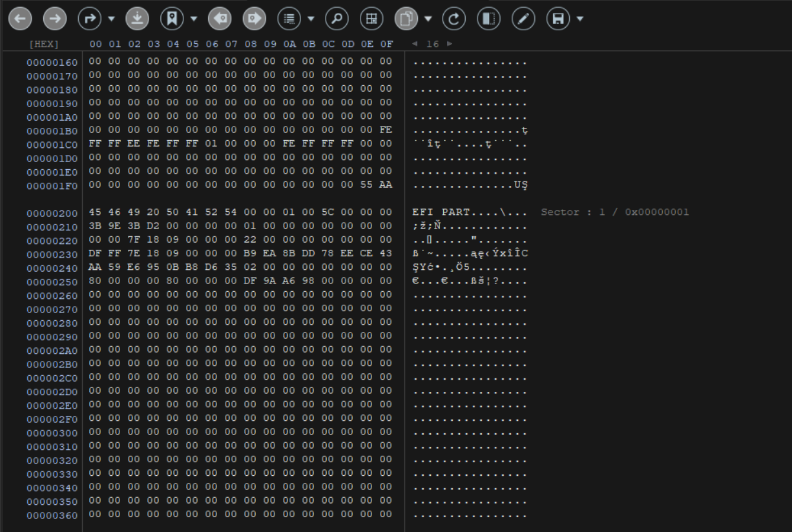Click byte AA starting row 00000240
This screenshot has width=792, height=532.
click(x=95, y=267)
